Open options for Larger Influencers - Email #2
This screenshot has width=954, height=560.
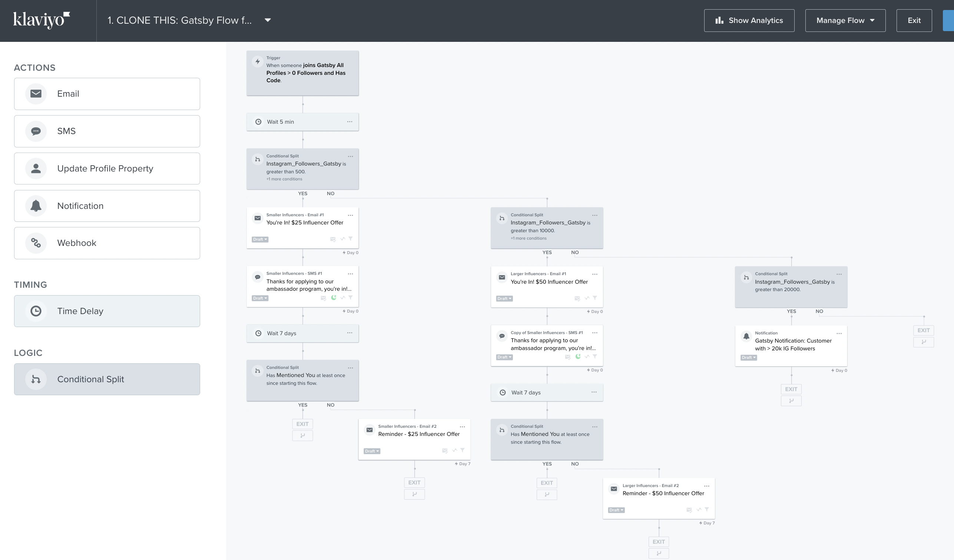point(706,486)
